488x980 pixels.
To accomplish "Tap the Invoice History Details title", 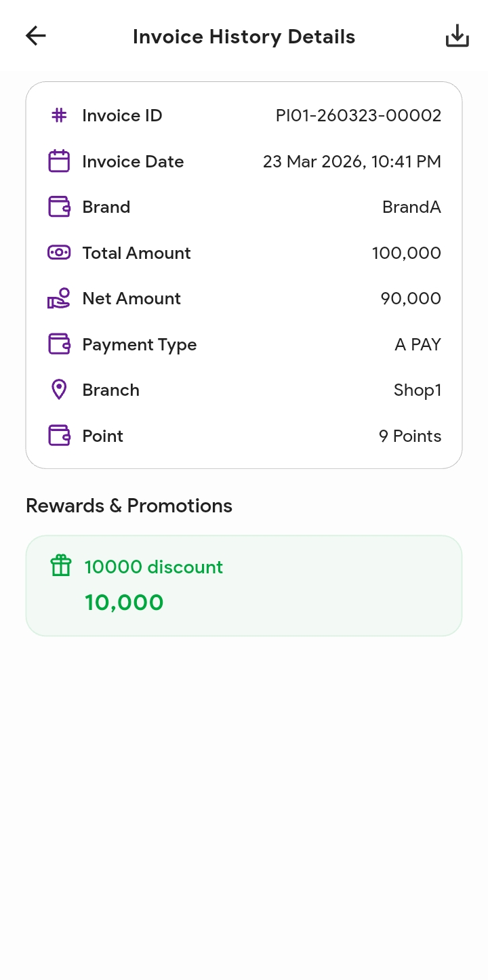I will [244, 37].
